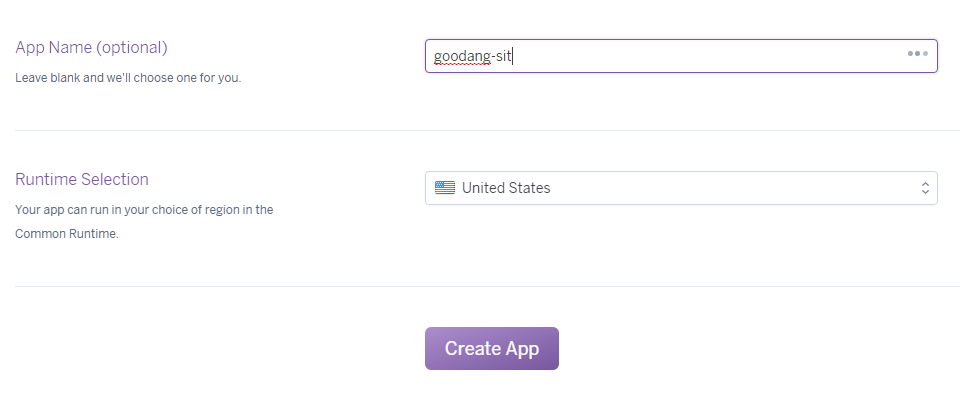Place cursor in the goodang-sit text
This screenshot has height=403, width=961.
473,57
